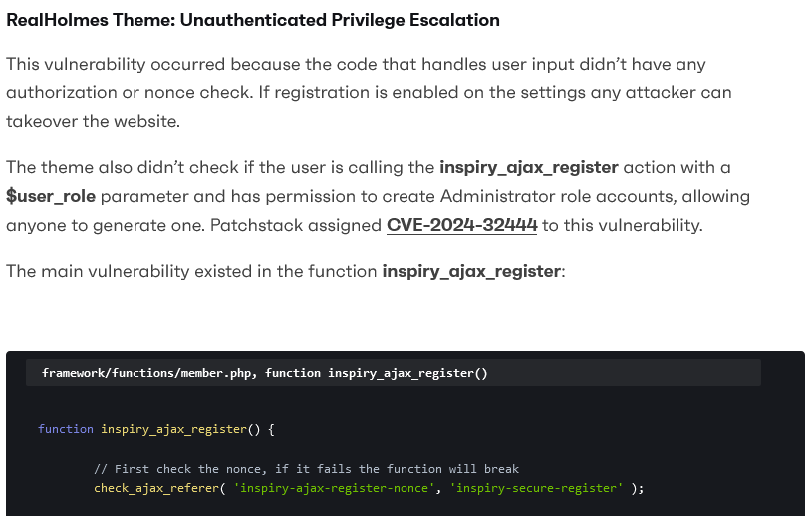Click the 'inspiry-secure-register' green string
This screenshot has width=812, height=516.
coord(536,488)
